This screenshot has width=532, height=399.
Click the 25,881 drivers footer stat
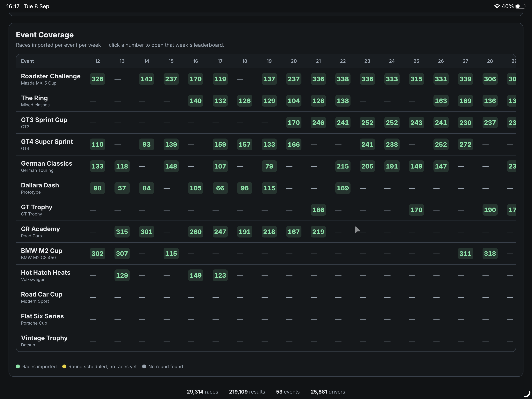click(x=328, y=392)
